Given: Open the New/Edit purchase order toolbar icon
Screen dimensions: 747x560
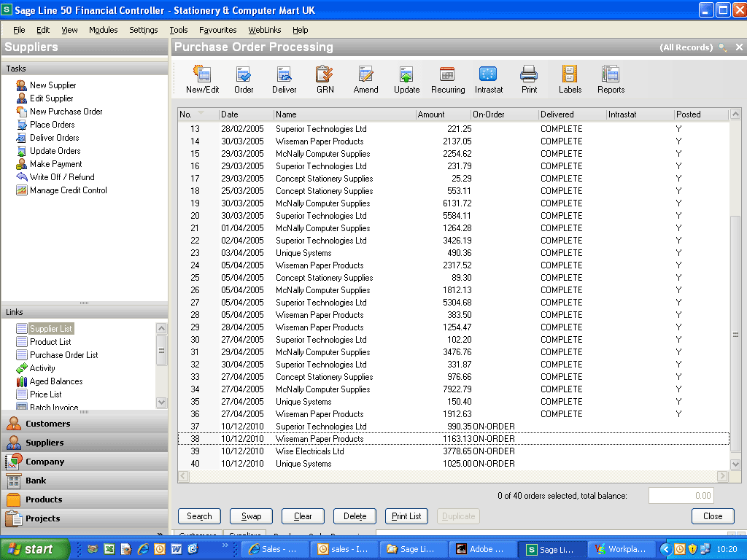Looking at the screenshot, I should 203,79.
